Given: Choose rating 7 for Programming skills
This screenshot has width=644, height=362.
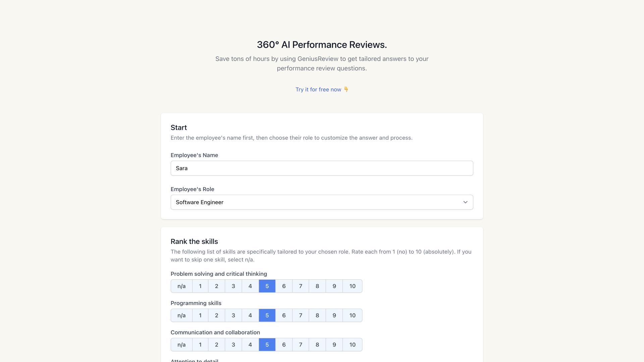Looking at the screenshot, I should (300, 315).
